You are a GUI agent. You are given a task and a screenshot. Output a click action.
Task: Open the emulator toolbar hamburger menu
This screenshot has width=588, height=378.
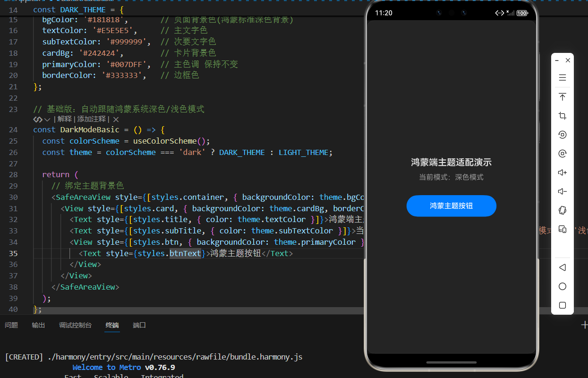[x=562, y=77]
